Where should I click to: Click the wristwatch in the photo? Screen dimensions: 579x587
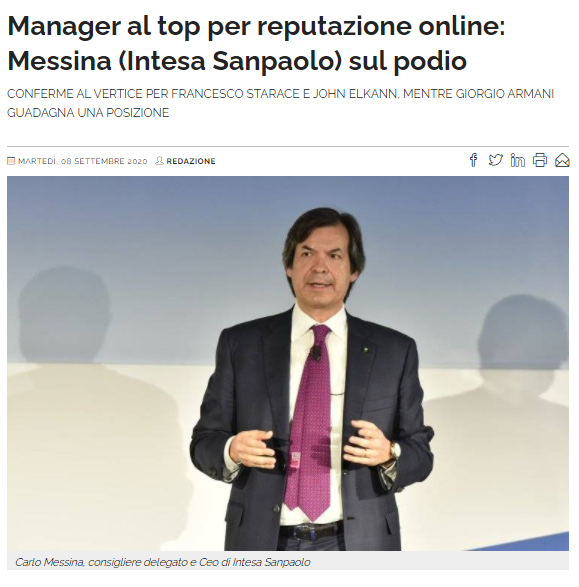394,451
